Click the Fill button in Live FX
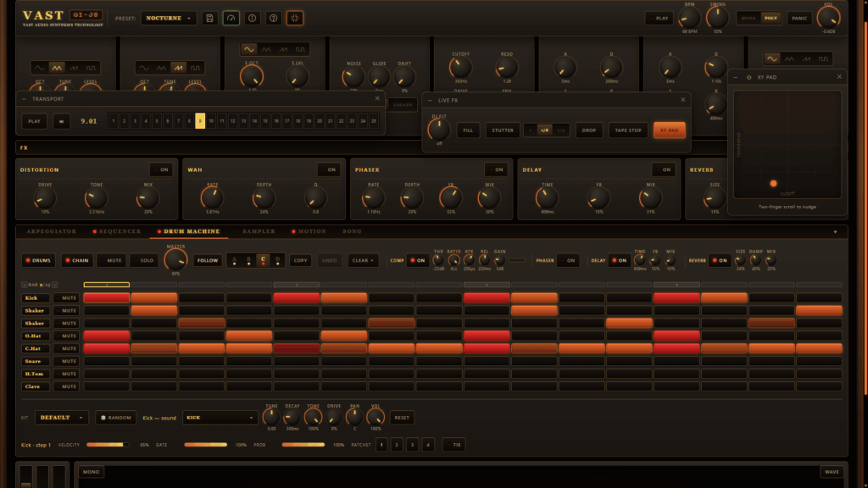868x488 pixels. click(468, 130)
